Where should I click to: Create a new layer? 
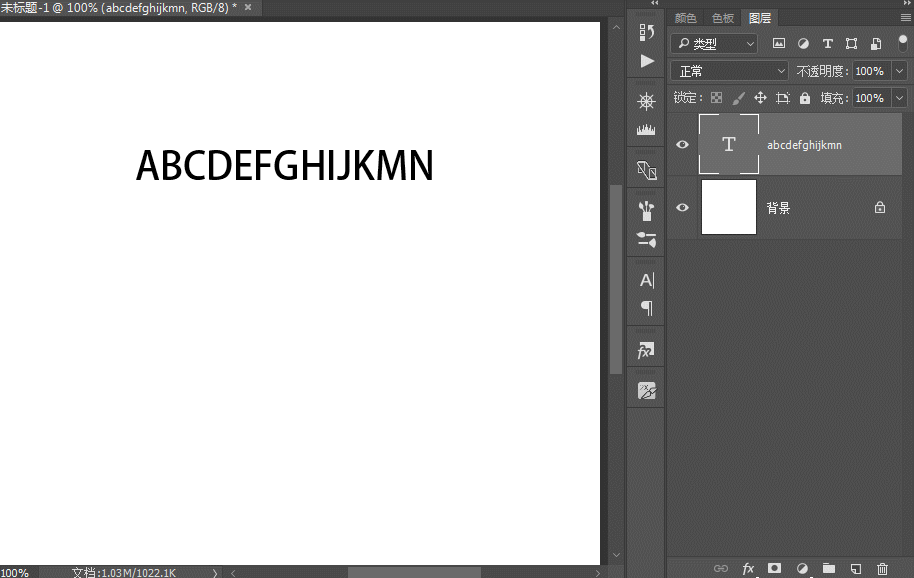856,569
